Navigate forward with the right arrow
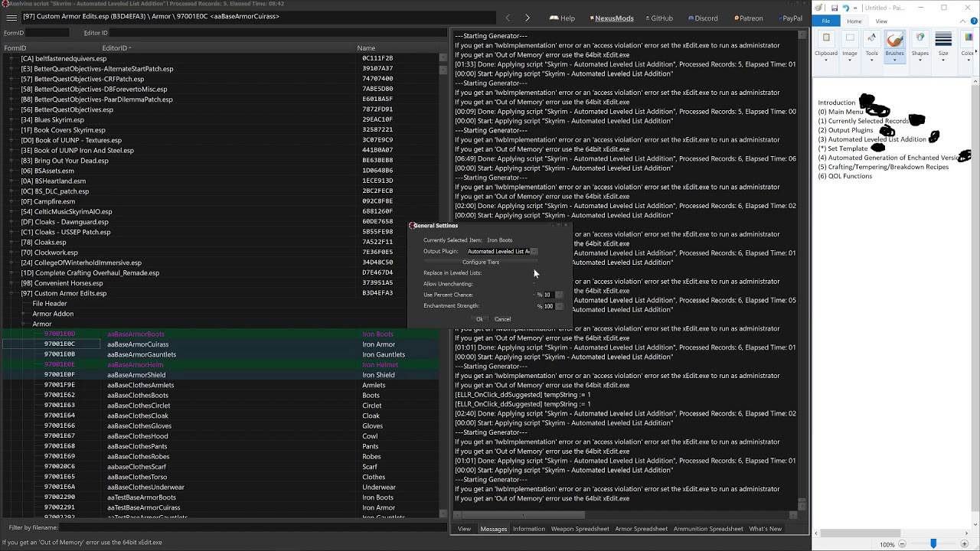Viewport: 980px width, 551px height. [x=527, y=18]
